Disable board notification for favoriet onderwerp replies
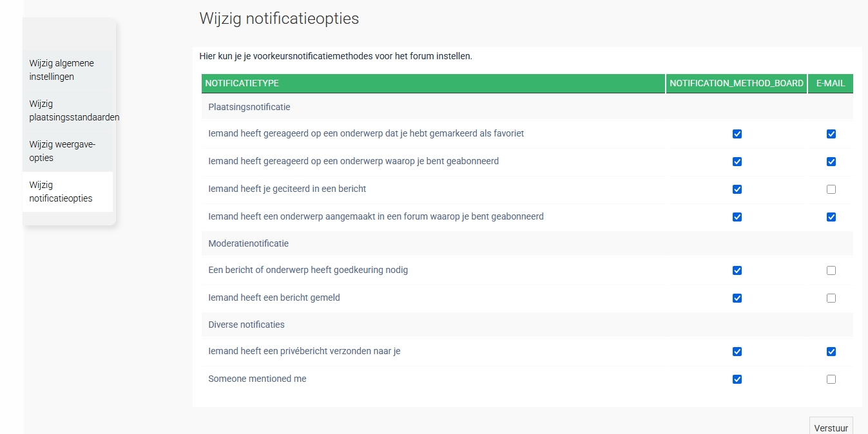This screenshot has height=434, width=868. coord(737,134)
